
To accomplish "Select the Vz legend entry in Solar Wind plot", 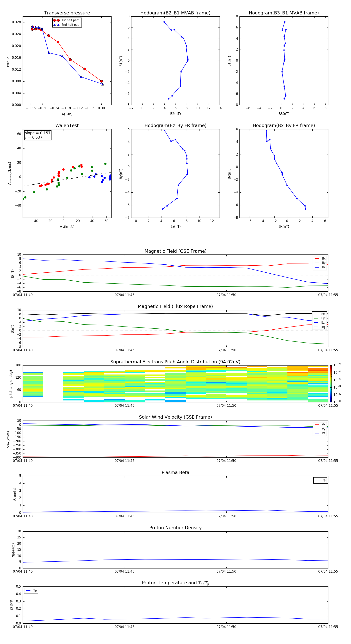I will coord(320,433).
